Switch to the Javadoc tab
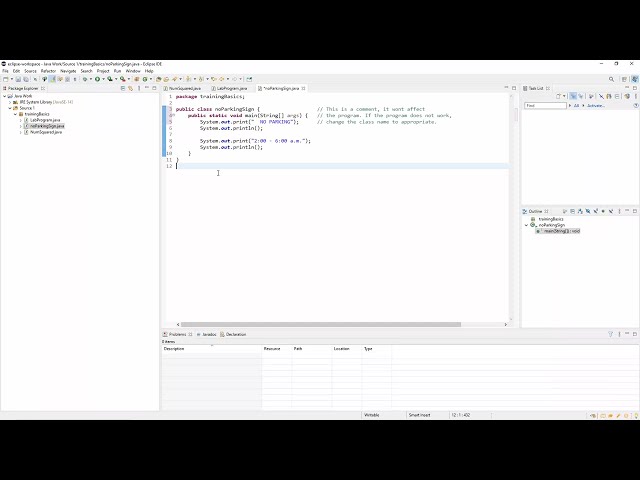Image resolution: width=640 pixels, height=480 pixels. point(207,334)
